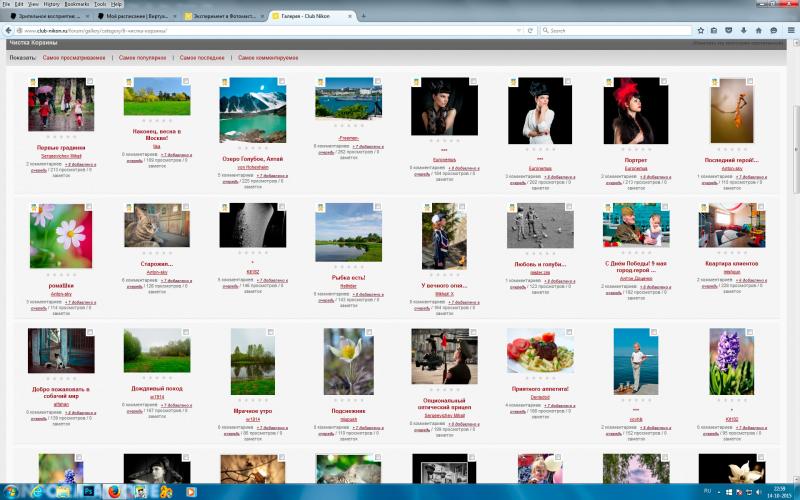Open the Downloads arrow icon
Image resolution: width=800 pixels, height=500 pixels.
[743, 31]
